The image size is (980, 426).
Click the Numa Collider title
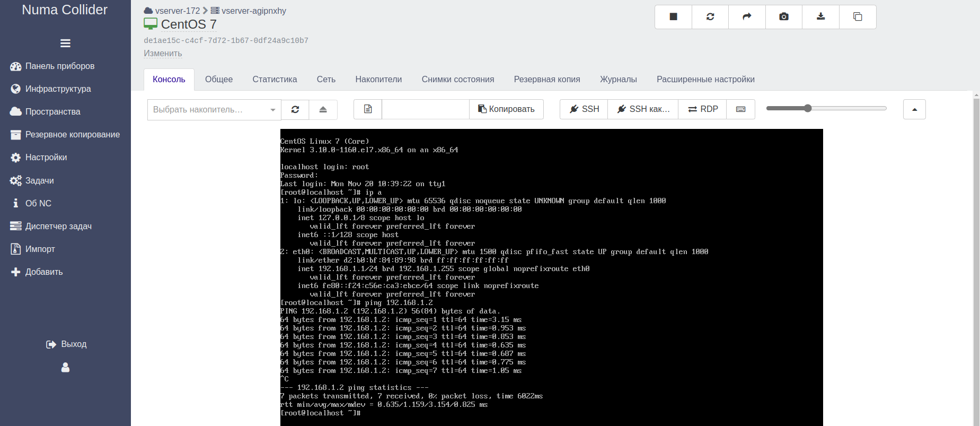point(65,10)
